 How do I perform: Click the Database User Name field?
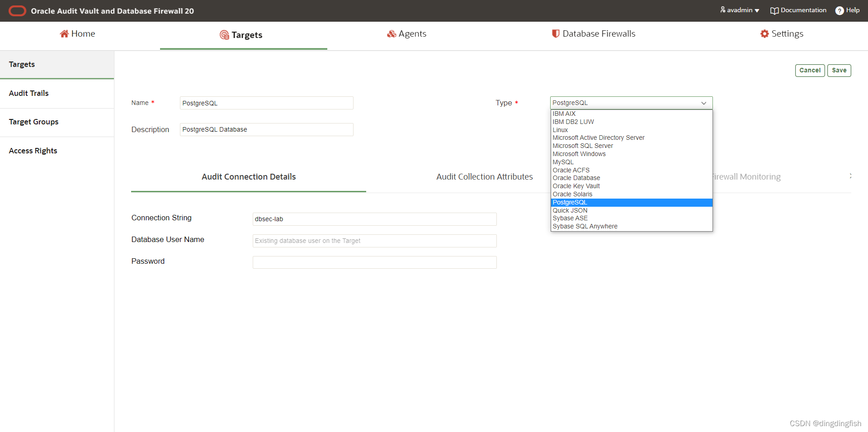374,241
